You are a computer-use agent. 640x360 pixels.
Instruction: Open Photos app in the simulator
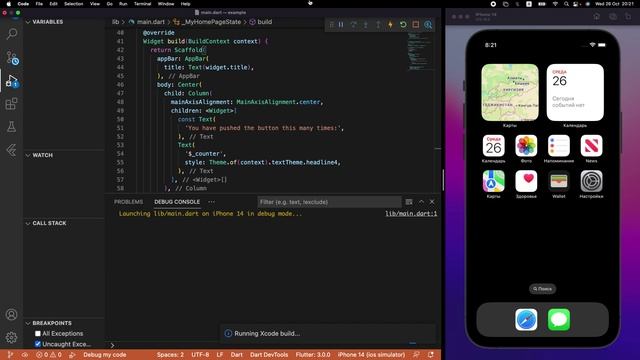(526, 146)
